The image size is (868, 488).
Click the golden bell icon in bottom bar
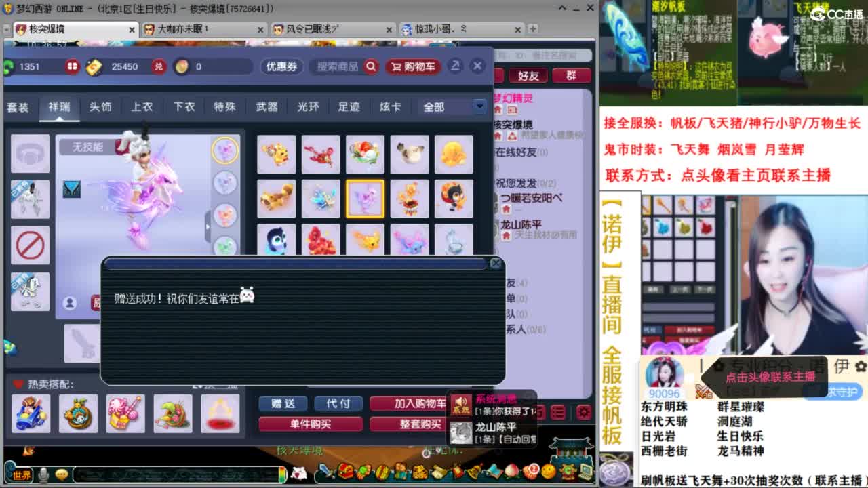[x=475, y=471]
